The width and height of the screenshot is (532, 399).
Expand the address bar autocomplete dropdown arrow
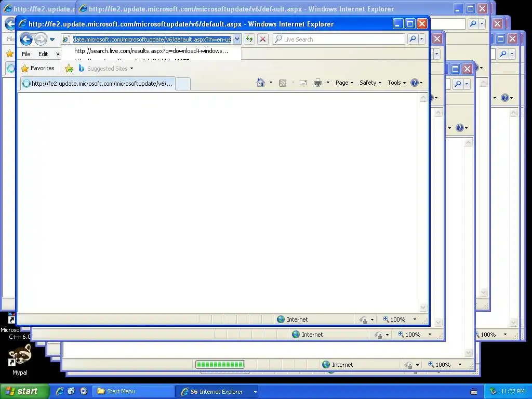pyautogui.click(x=237, y=39)
